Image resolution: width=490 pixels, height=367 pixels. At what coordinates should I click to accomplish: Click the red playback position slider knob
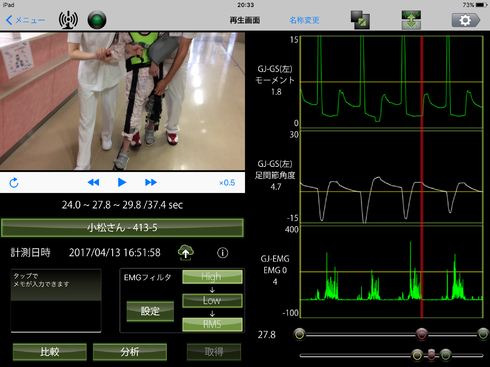[x=422, y=334]
